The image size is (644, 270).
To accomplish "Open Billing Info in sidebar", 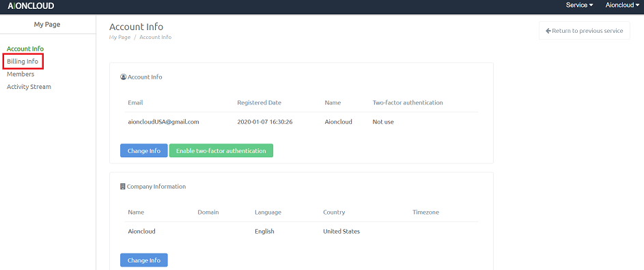I will point(23,62).
